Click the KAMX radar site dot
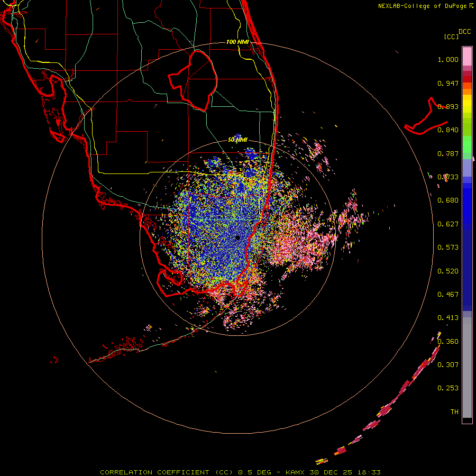 (237, 237)
